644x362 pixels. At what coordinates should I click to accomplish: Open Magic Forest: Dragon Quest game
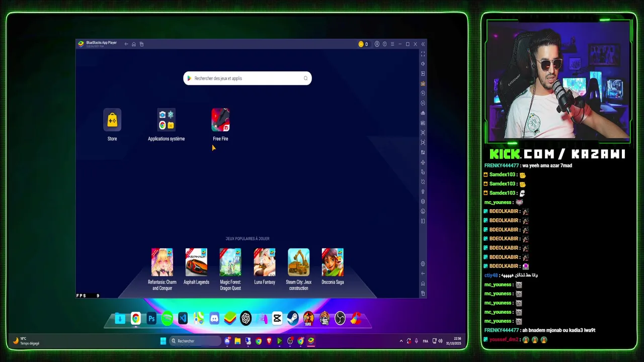(230, 262)
